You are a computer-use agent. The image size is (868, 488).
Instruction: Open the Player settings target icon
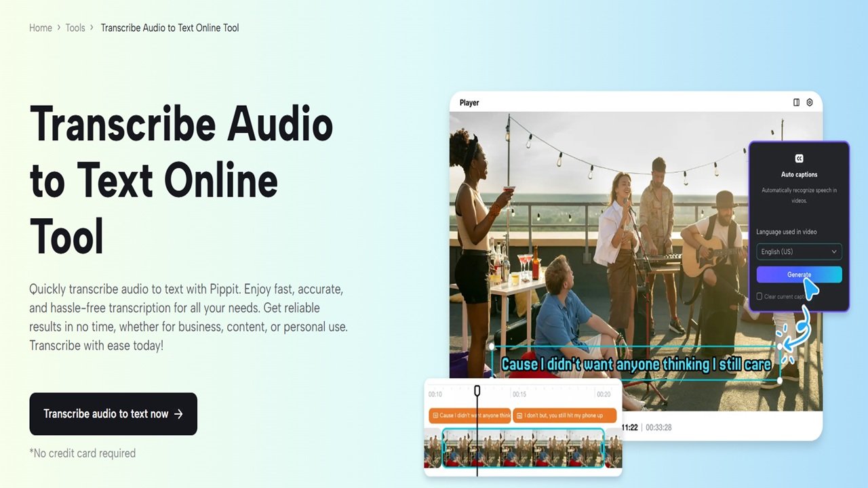[x=810, y=102]
